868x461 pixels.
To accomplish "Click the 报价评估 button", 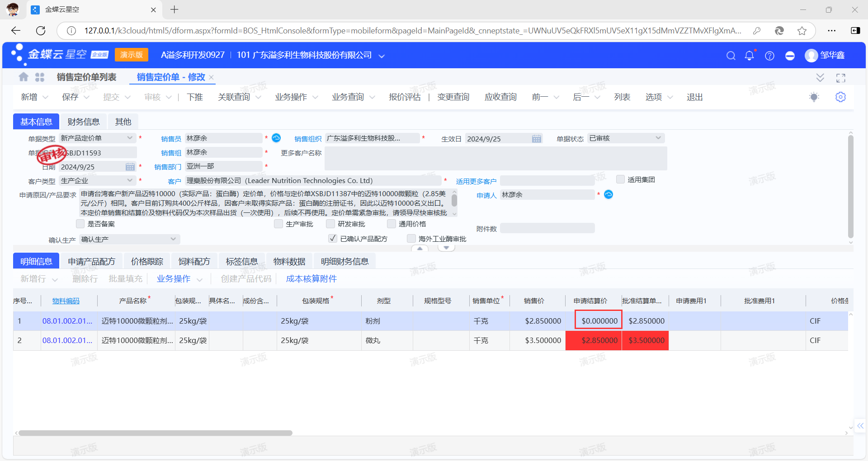I will point(405,97).
